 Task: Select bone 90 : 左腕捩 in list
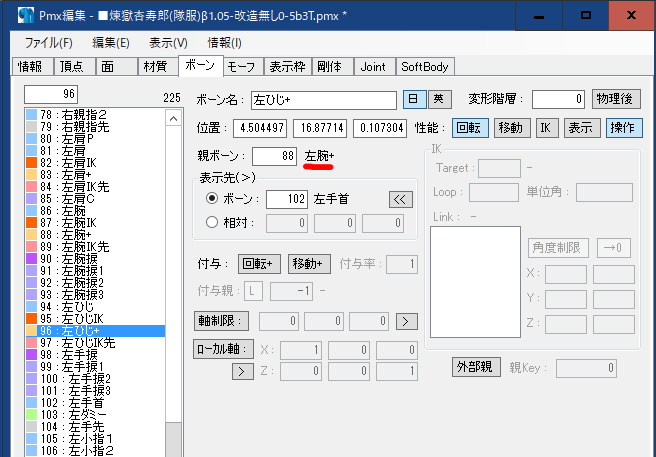[x=95, y=259]
